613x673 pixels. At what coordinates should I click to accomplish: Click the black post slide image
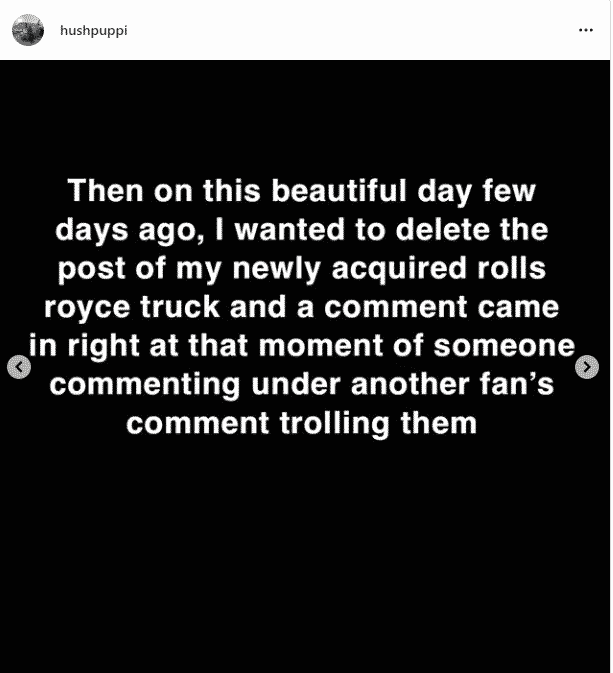[305, 560]
